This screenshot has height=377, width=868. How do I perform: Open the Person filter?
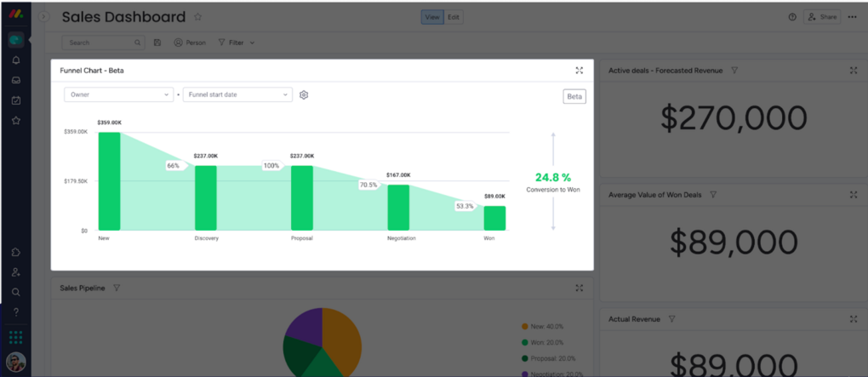190,43
